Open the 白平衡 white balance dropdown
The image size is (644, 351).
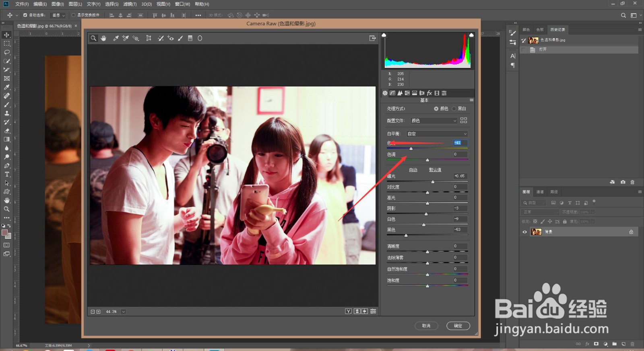[x=437, y=134]
